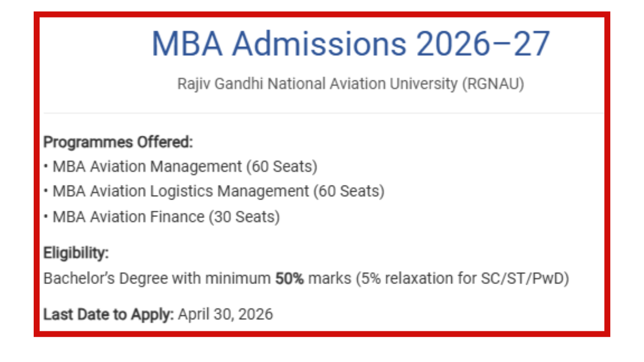Screen dimensions: 644x362
Task: Click the bold 50% marks text
Action: [289, 279]
